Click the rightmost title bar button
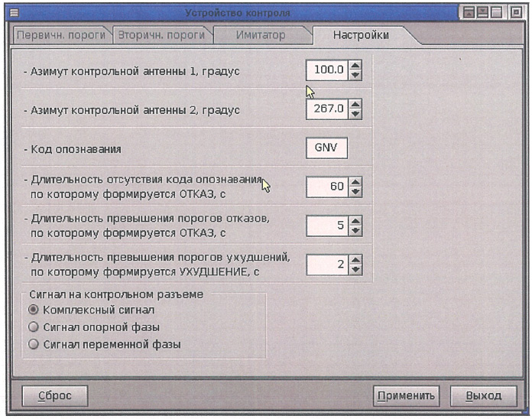The height and width of the screenshot is (419, 532). [x=517, y=13]
